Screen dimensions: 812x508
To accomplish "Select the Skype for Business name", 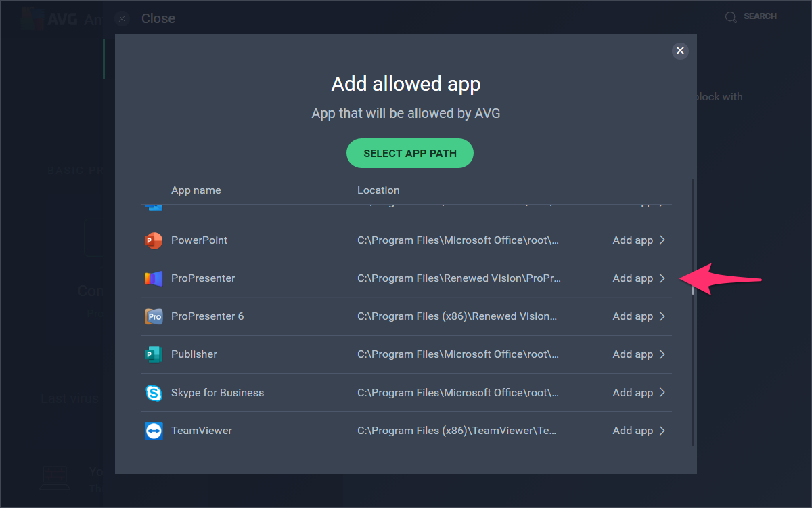I will point(218,393).
